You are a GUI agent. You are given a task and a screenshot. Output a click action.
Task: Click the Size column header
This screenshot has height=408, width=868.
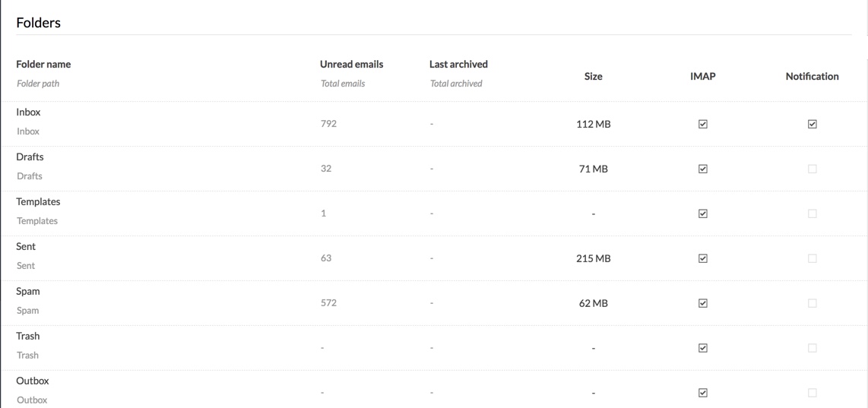593,77
